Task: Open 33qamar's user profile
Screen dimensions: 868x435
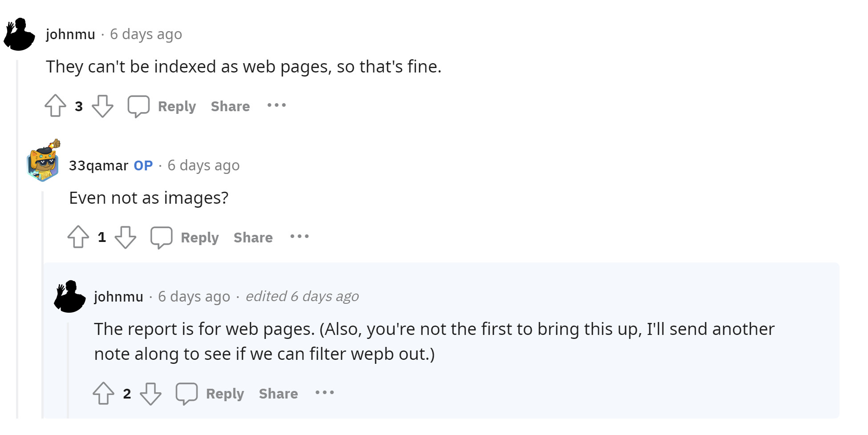Action: click(x=98, y=165)
